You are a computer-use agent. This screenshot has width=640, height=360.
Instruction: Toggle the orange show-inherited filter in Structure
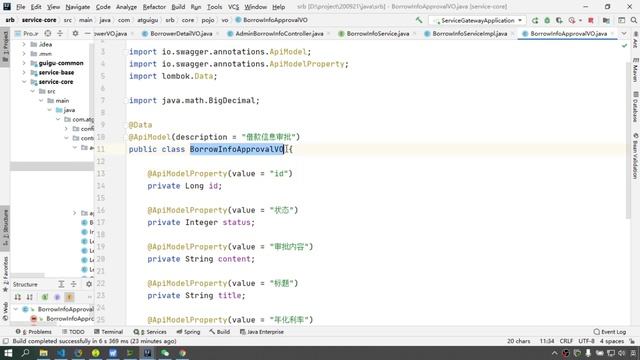click(x=69, y=297)
